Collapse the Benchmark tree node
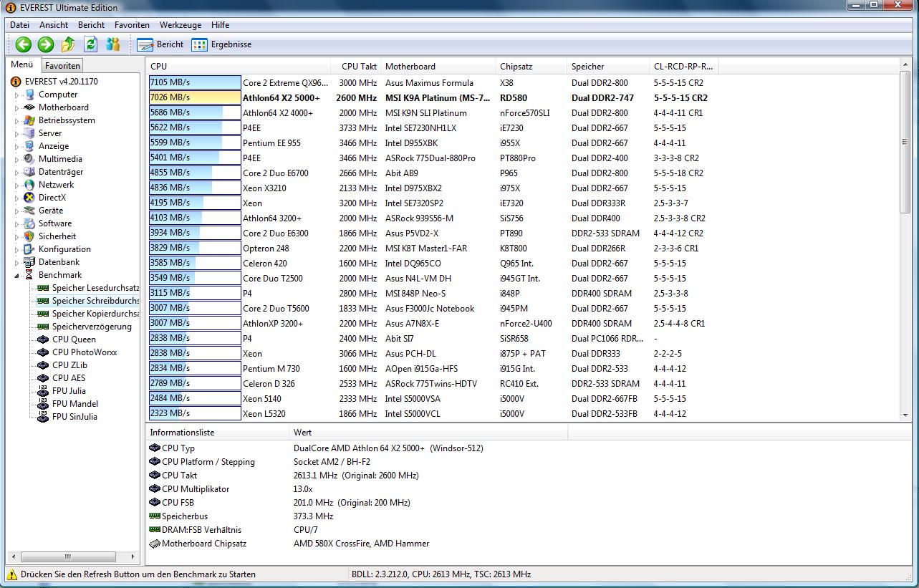The image size is (919, 588). (17, 276)
